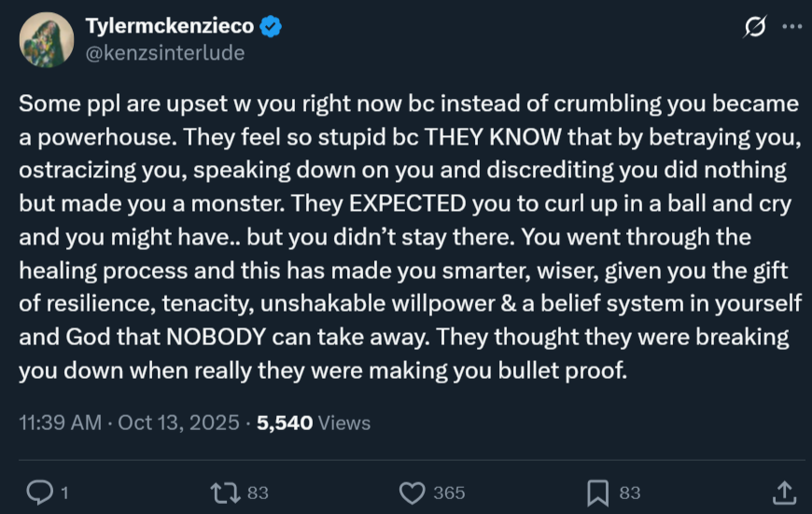Click the reply speech bubble icon
Image resolution: width=812 pixels, height=514 pixels.
[x=39, y=492]
